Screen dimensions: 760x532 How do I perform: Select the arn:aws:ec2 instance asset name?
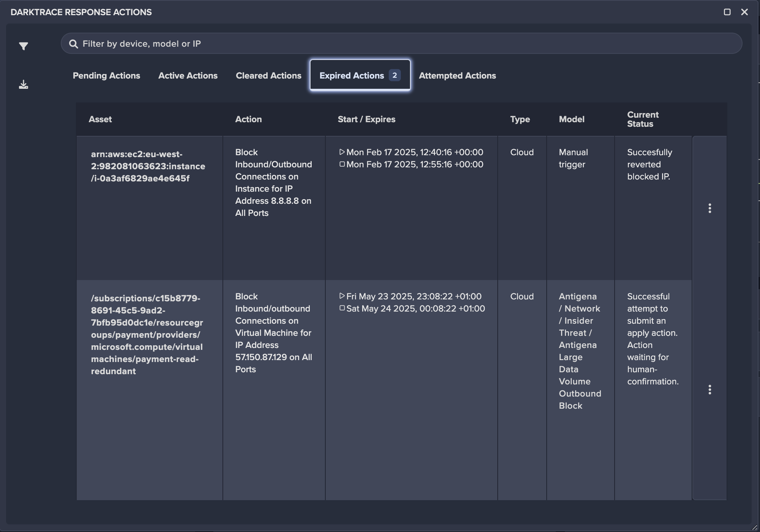click(148, 166)
